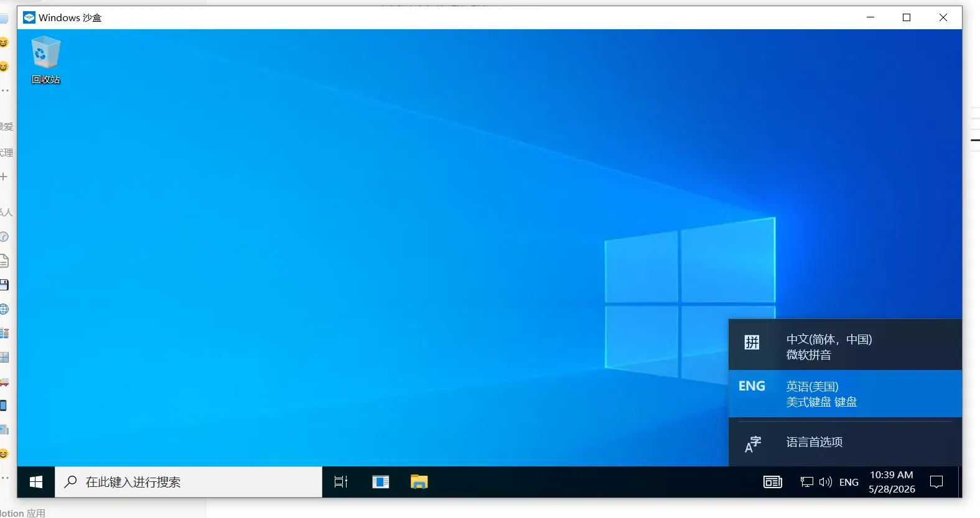Minimize the Windows Sandbox window
The width and height of the screenshot is (980, 518).
870,17
